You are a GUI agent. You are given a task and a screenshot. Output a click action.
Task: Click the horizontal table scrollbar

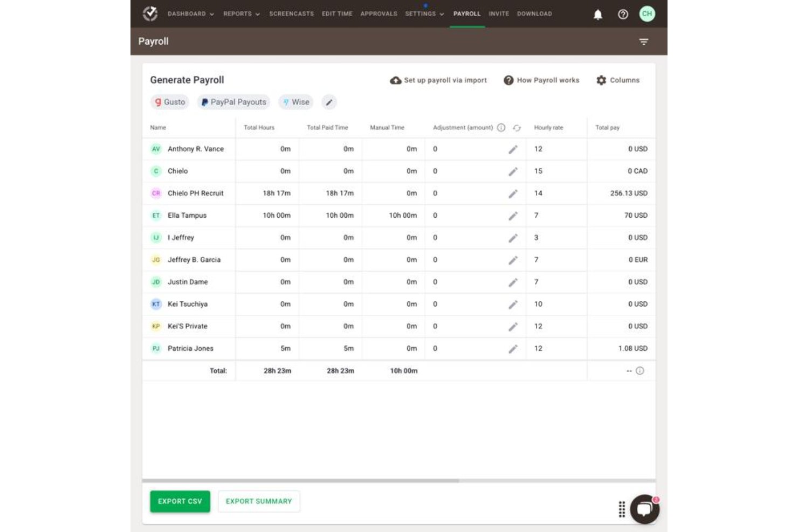point(301,480)
